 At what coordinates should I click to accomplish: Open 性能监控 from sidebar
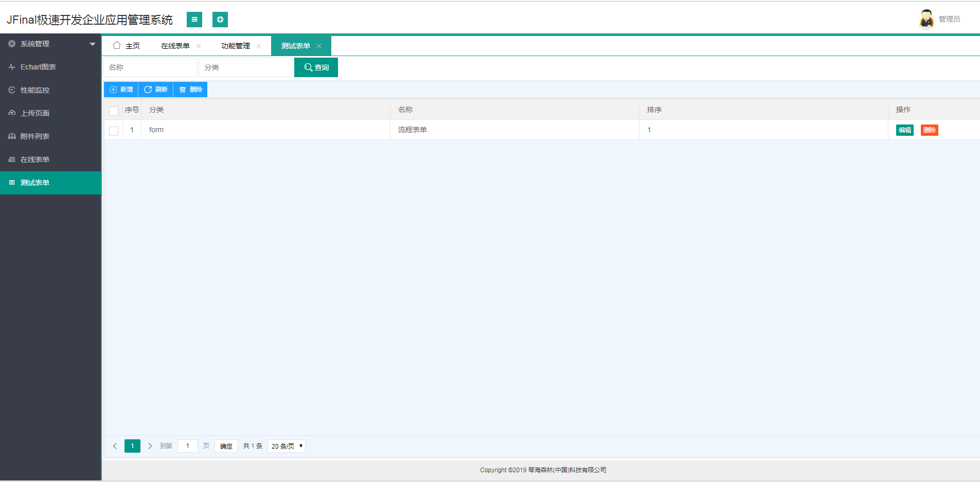point(50,90)
